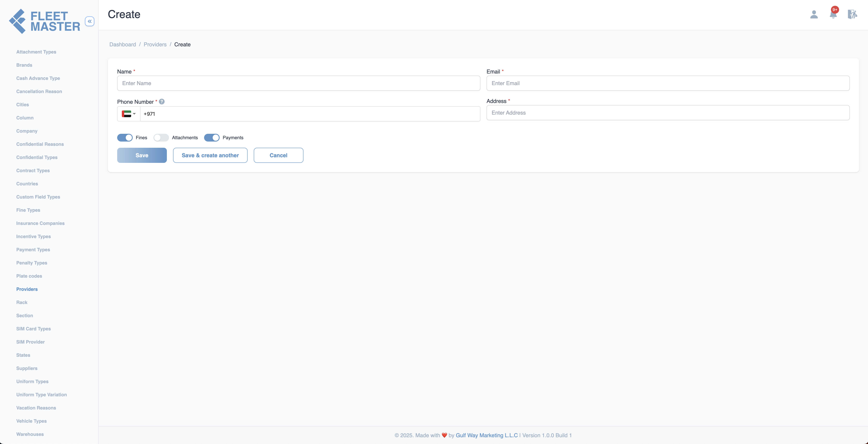Select Uniform Type Variation

[x=42, y=395]
